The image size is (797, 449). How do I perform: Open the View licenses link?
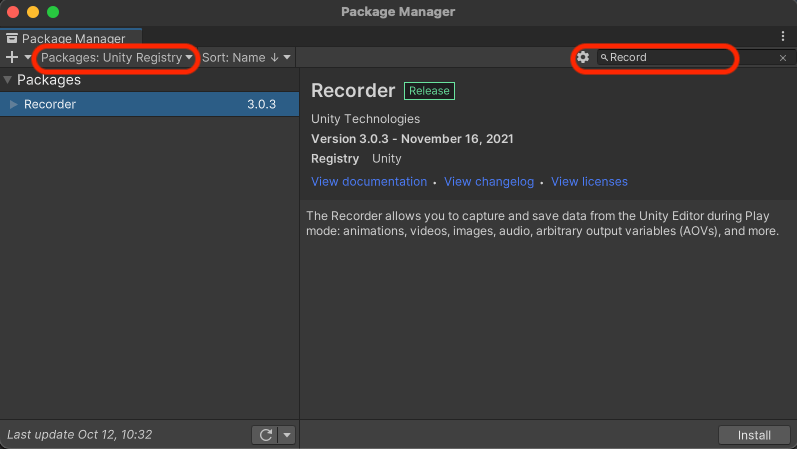click(x=589, y=182)
